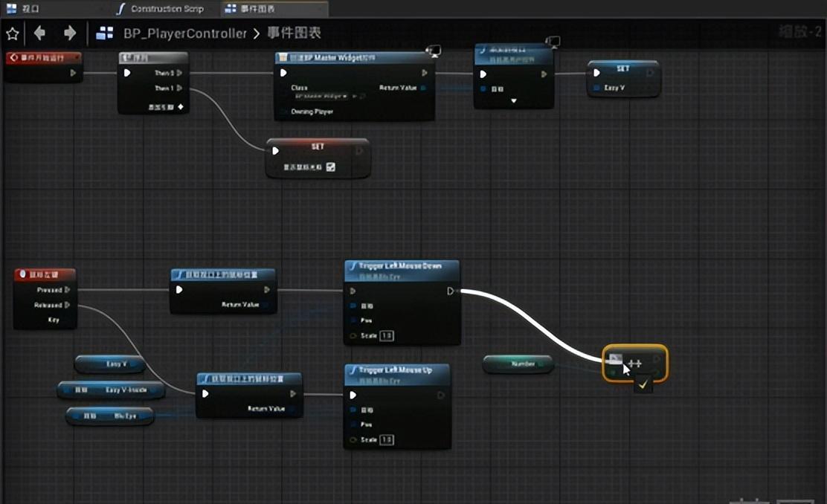Screen dimensions: 827x504
Task: Click the favorite star icon in the breadcrumb bar
Action: point(13,33)
